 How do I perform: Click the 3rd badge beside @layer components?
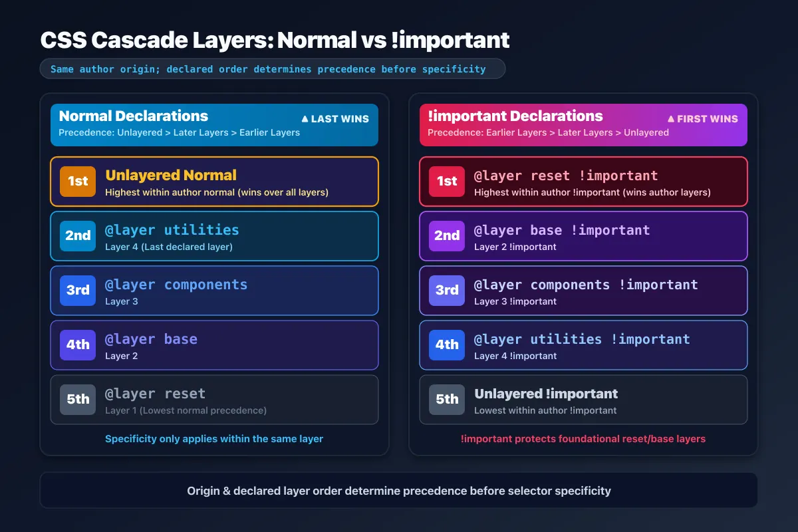pyautogui.click(x=78, y=291)
